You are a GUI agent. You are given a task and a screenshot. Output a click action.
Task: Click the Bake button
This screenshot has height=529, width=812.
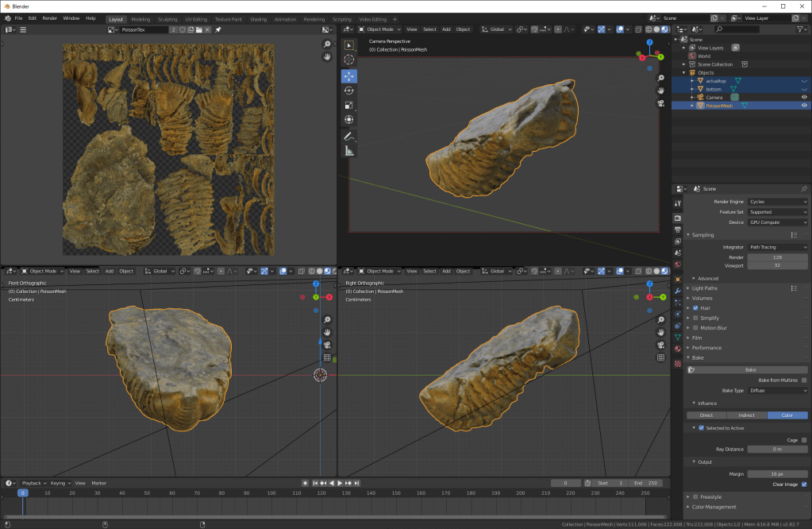click(749, 370)
